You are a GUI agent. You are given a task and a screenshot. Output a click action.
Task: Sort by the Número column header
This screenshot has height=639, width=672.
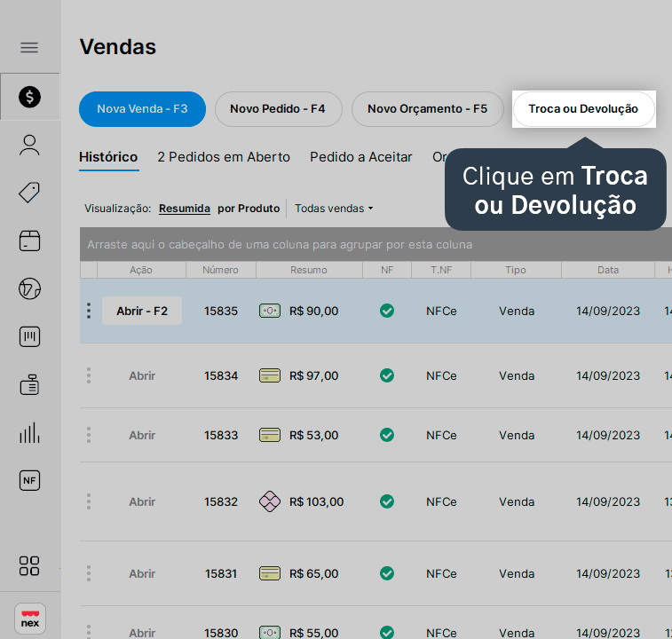coord(221,270)
